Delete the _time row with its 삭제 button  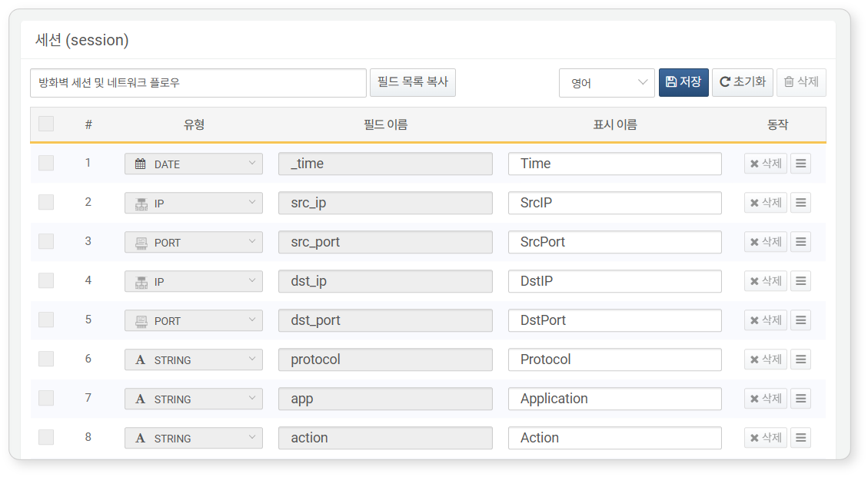pos(766,164)
